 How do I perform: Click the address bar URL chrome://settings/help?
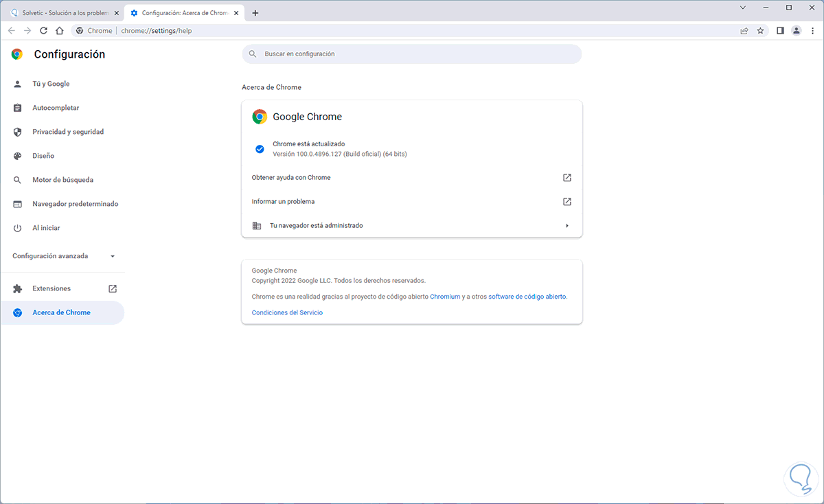(156, 30)
